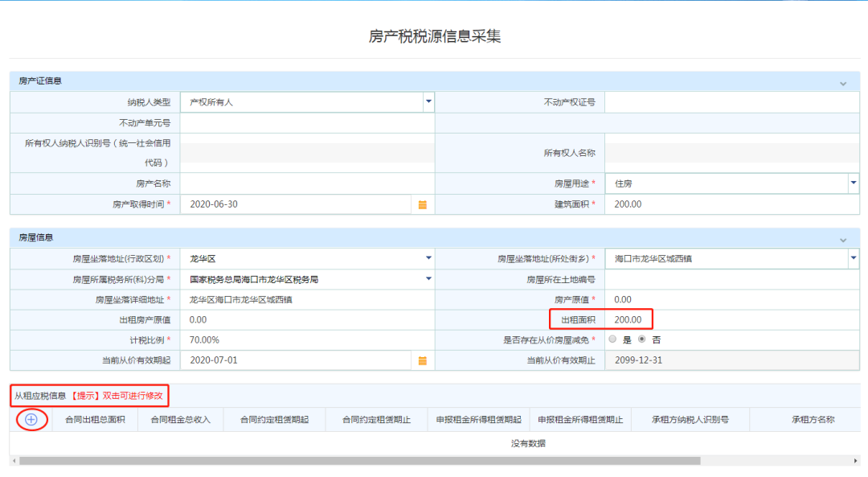The image size is (868, 477).
Task: Click the 房产税税源信息采集 page title
Action: pos(435,36)
